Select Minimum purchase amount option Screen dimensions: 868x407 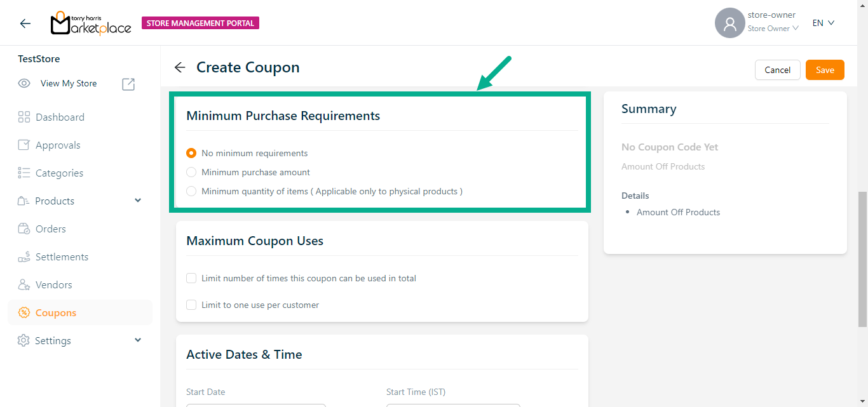[191, 172]
